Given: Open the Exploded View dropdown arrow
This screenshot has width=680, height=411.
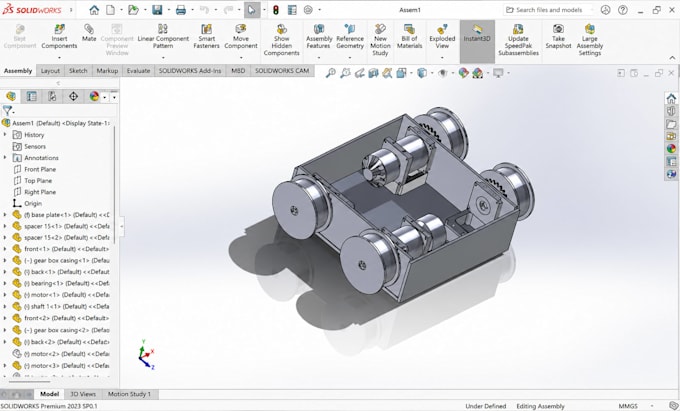Looking at the screenshot, I should click(x=442, y=58).
